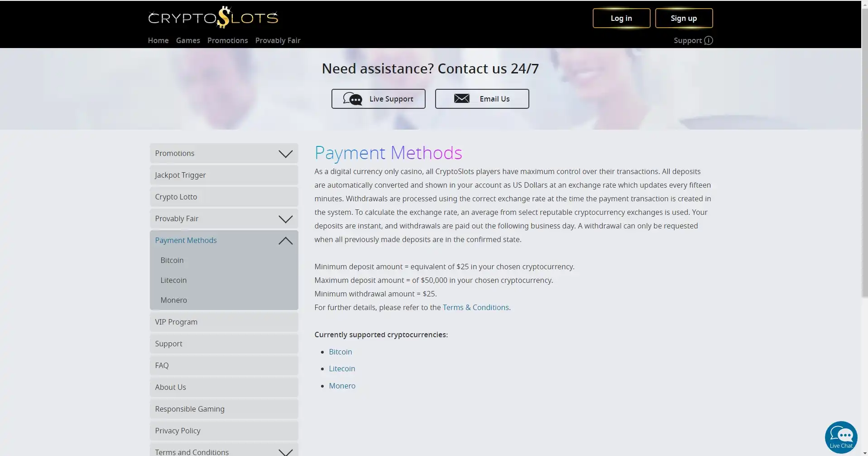Go to Home in the top navigation
This screenshot has width=868, height=456.
pyautogui.click(x=158, y=40)
